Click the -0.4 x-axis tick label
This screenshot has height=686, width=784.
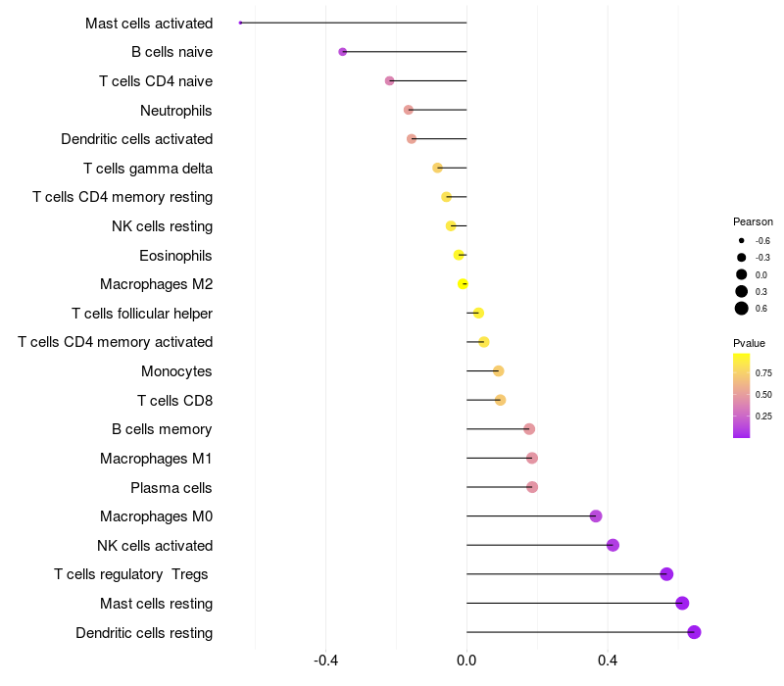point(325,660)
